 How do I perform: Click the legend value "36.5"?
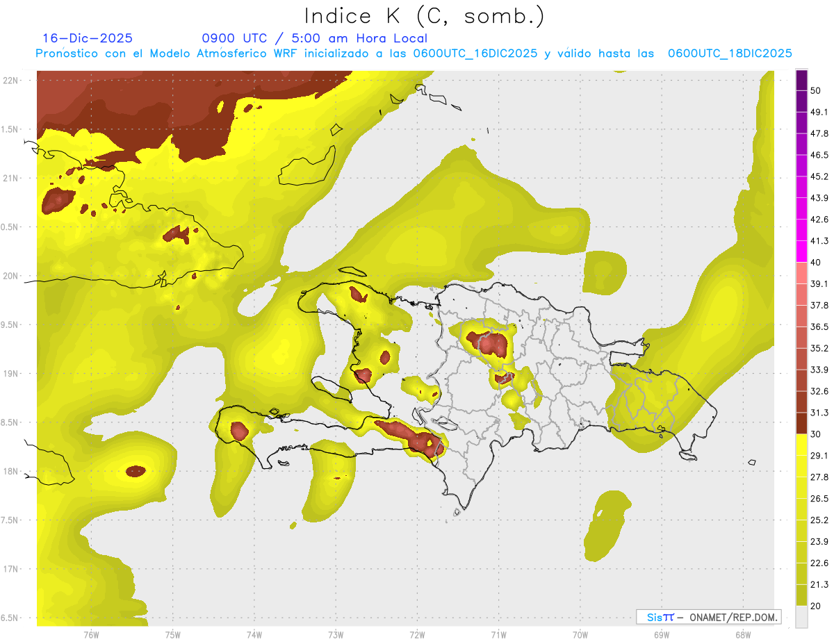[x=819, y=327]
